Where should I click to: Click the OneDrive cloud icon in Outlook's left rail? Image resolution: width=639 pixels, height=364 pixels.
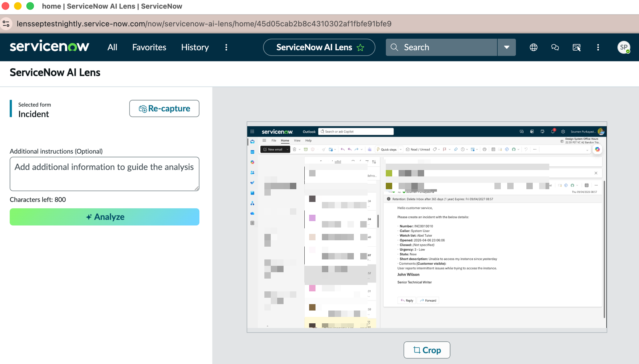pyautogui.click(x=252, y=214)
